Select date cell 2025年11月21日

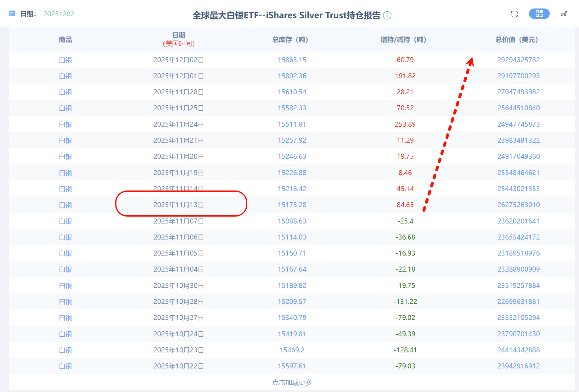coord(179,140)
